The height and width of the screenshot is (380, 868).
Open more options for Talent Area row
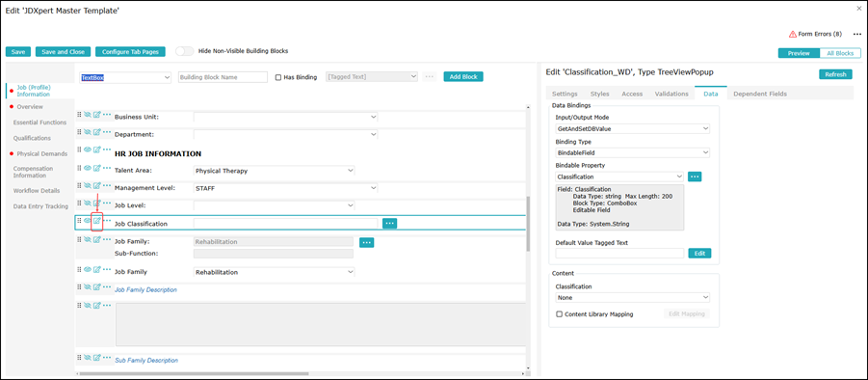107,167
